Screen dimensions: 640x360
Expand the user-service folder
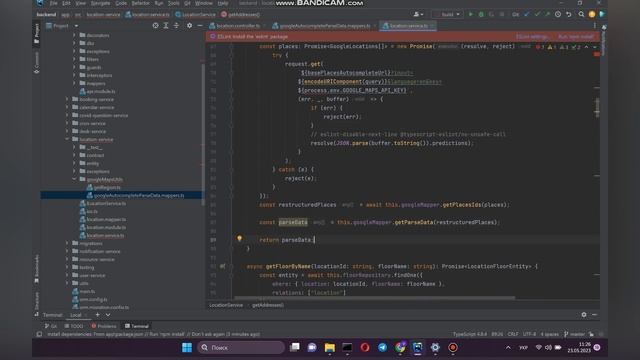point(67,275)
